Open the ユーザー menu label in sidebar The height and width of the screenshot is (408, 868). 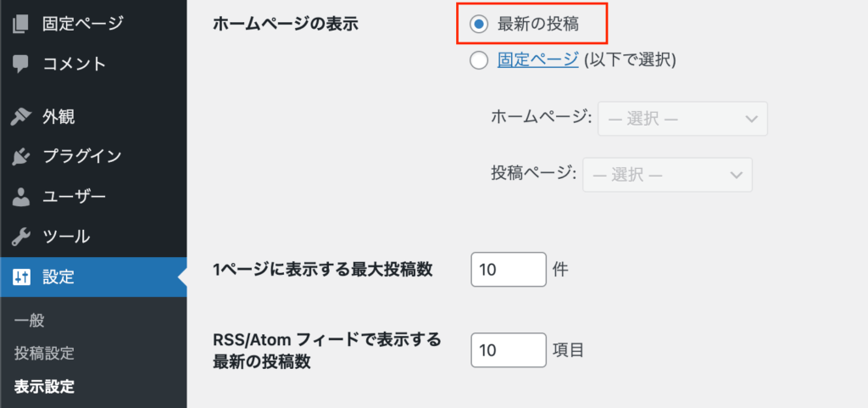coord(75,197)
